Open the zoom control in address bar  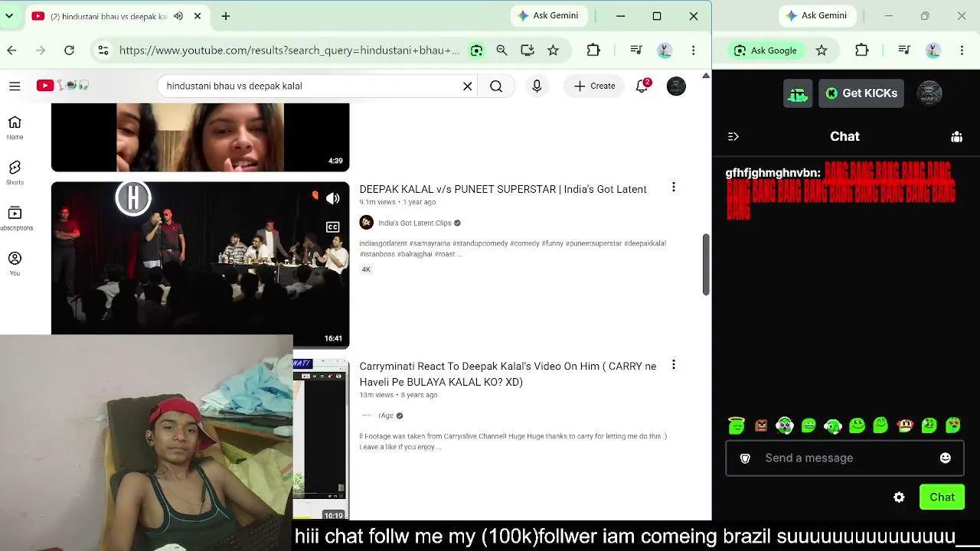click(501, 51)
